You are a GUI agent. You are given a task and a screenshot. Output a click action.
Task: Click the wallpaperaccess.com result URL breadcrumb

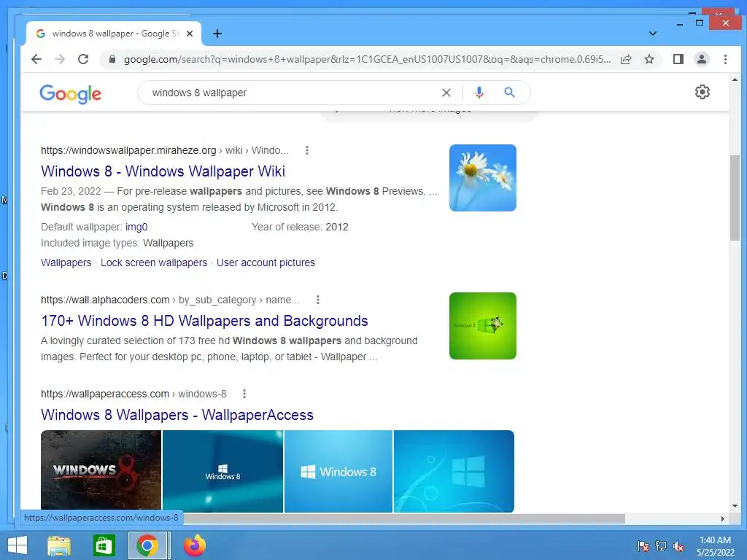pos(133,394)
